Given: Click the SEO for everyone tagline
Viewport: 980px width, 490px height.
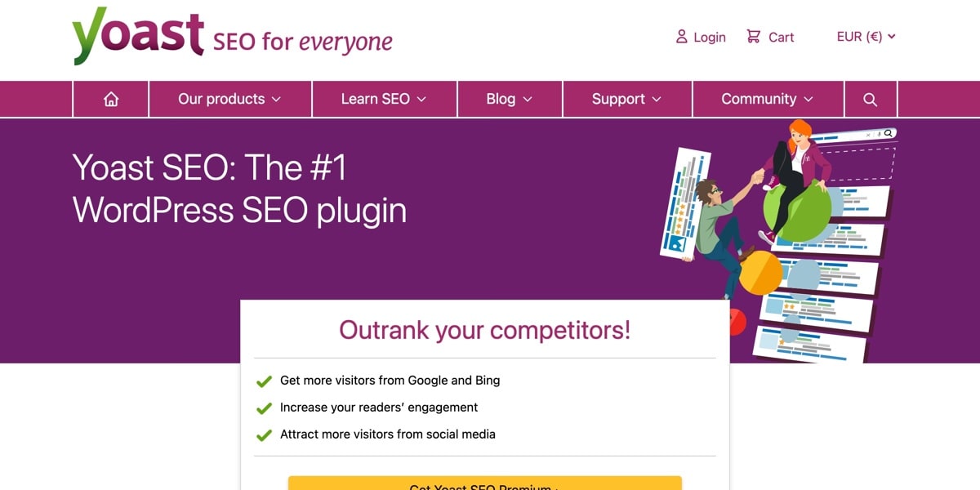Looking at the screenshot, I should click(x=303, y=41).
